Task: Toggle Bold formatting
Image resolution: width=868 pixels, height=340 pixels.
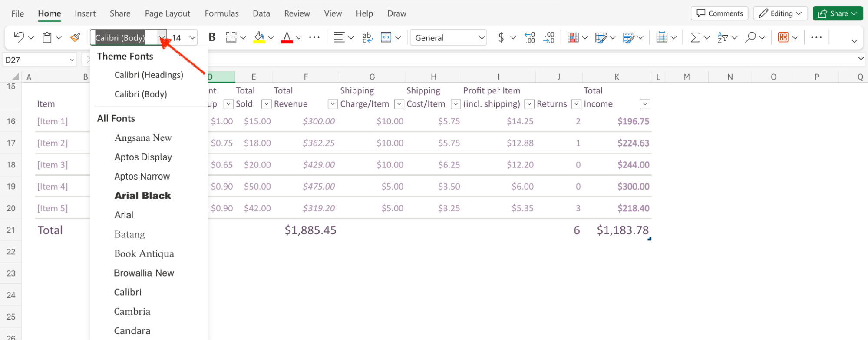Action: click(212, 37)
